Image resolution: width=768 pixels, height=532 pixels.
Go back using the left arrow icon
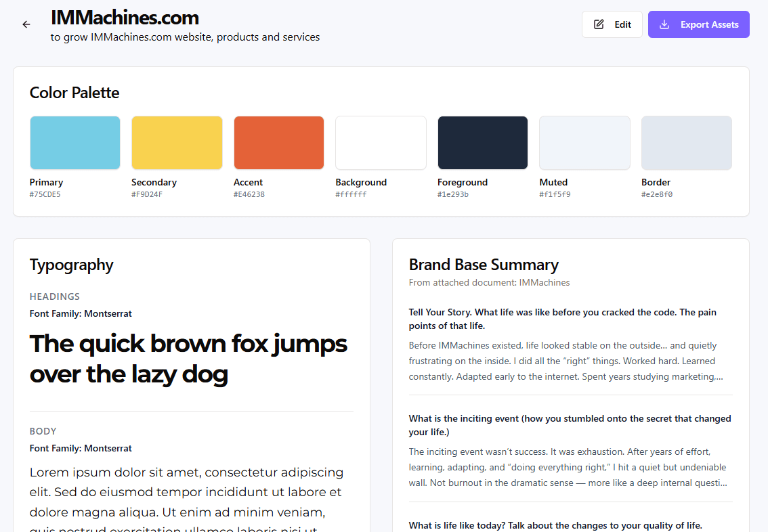pyautogui.click(x=26, y=24)
